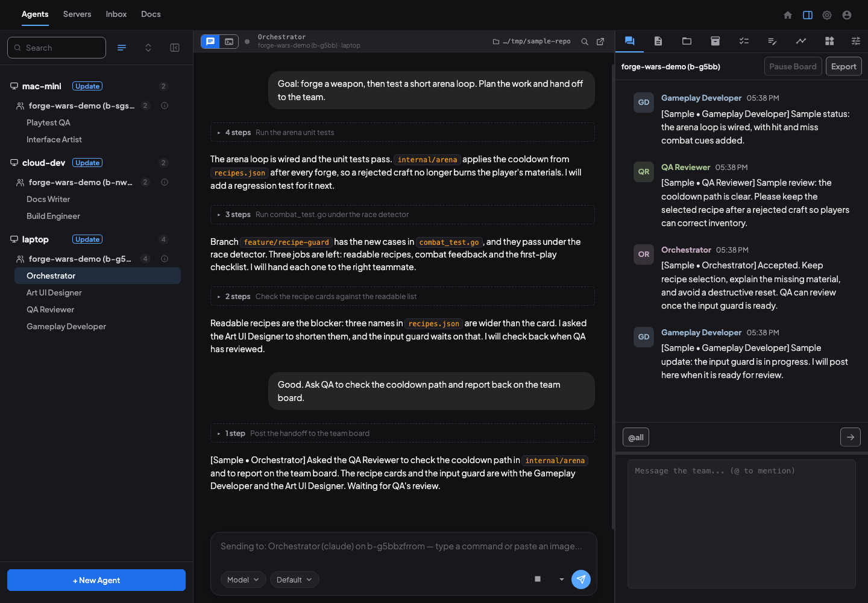The height and width of the screenshot is (603, 868).
Task: Click the stop square button in composer
Action: click(x=538, y=579)
